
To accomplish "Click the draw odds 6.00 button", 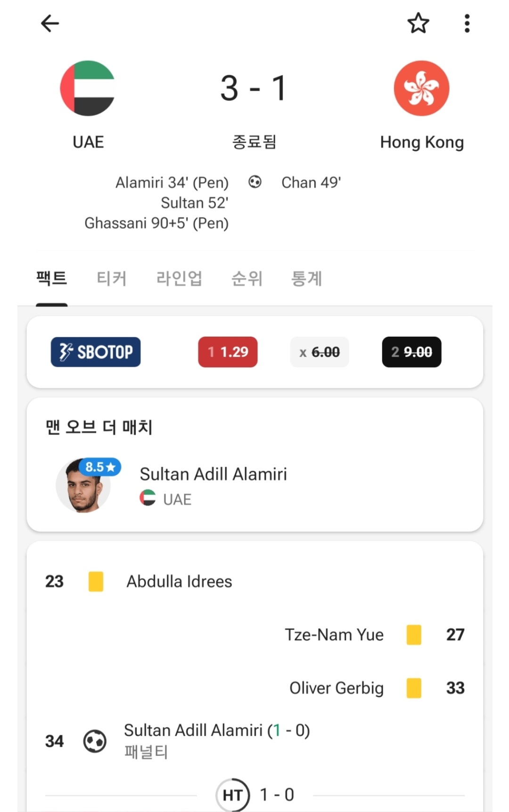I will pos(320,352).
